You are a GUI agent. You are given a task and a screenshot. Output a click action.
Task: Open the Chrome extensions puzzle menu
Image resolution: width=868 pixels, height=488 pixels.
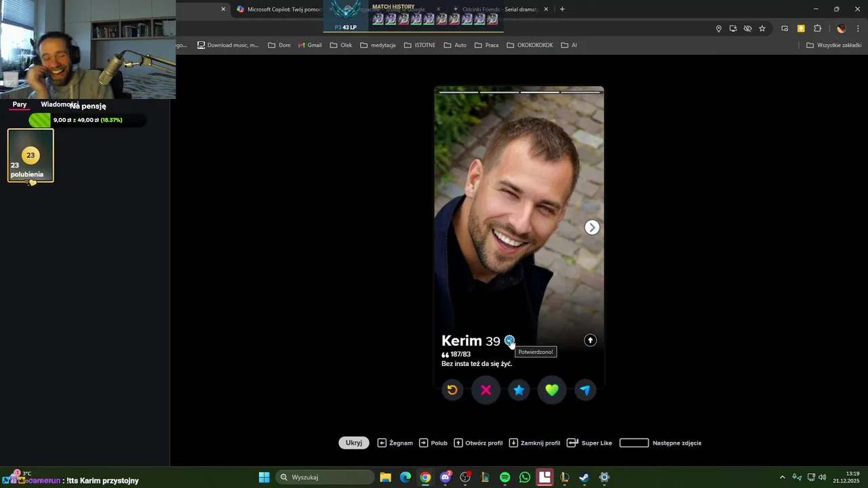817,28
